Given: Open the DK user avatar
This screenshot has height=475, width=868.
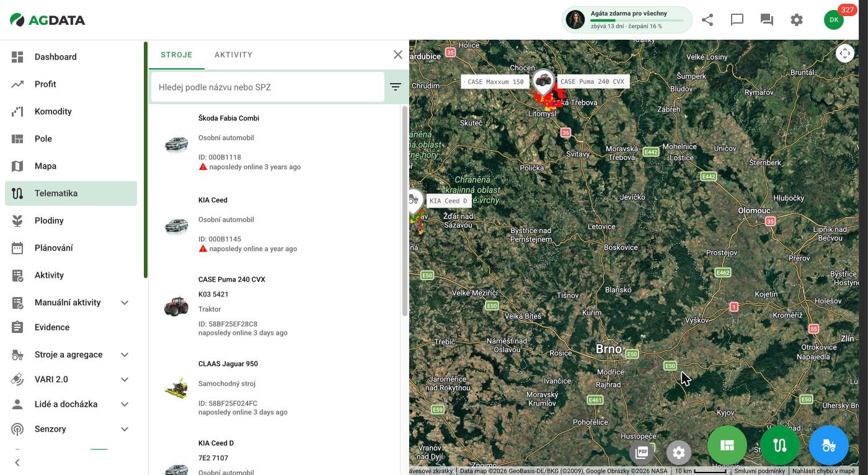Looking at the screenshot, I should coord(834,20).
